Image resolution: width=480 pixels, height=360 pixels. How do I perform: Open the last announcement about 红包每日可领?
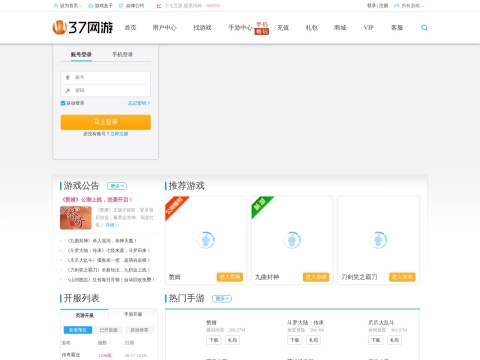pyautogui.click(x=111, y=280)
